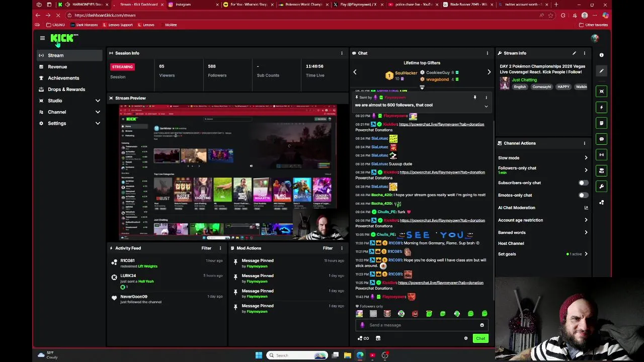644x362 pixels.
Task: Click the green Chat send button
Action: [x=480, y=338]
